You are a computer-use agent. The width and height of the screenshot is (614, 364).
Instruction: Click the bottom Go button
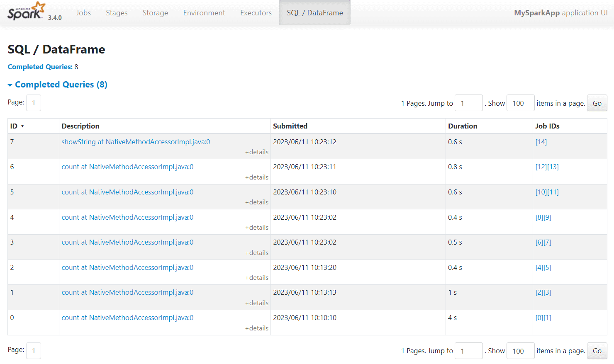point(597,351)
